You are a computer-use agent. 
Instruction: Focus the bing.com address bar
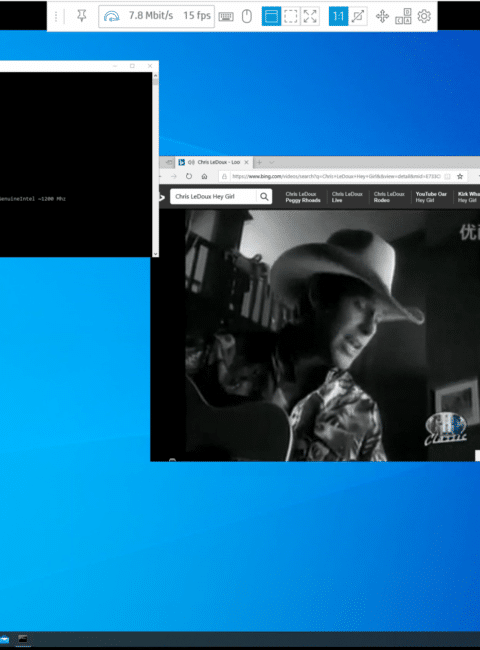click(x=336, y=176)
